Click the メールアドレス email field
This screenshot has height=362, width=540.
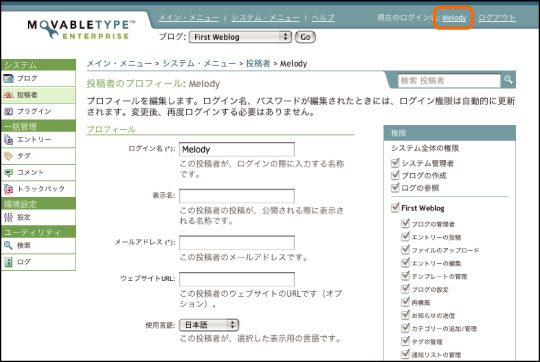pyautogui.click(x=237, y=242)
